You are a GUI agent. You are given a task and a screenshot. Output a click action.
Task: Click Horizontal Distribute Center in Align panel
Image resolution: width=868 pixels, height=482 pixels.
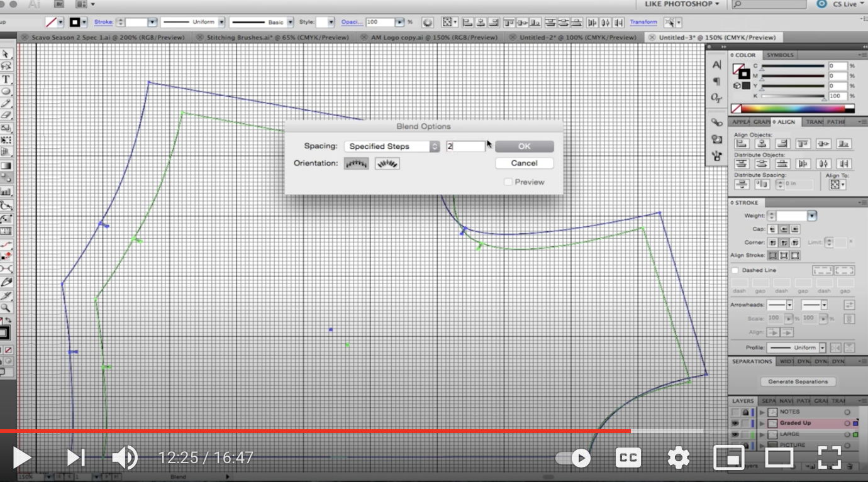823,164
